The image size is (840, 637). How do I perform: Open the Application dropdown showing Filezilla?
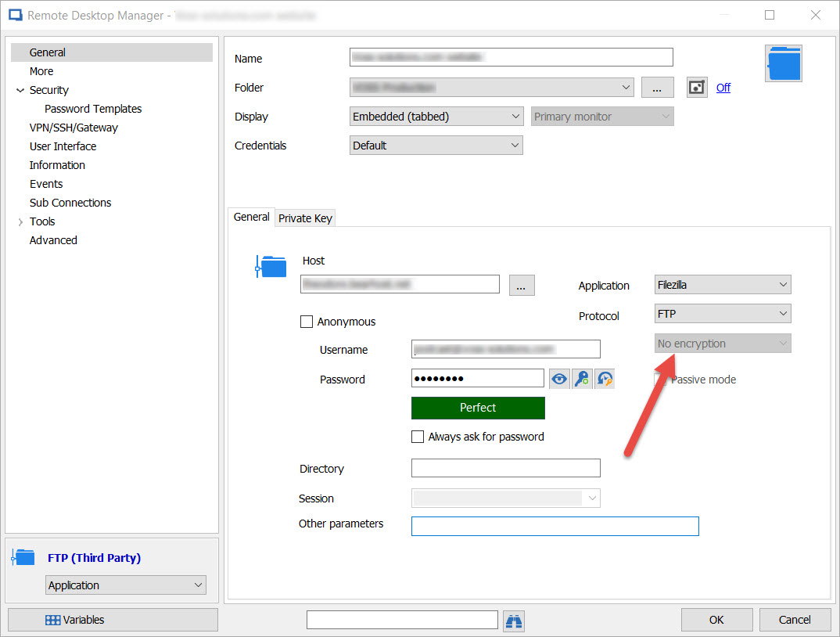[x=722, y=284]
